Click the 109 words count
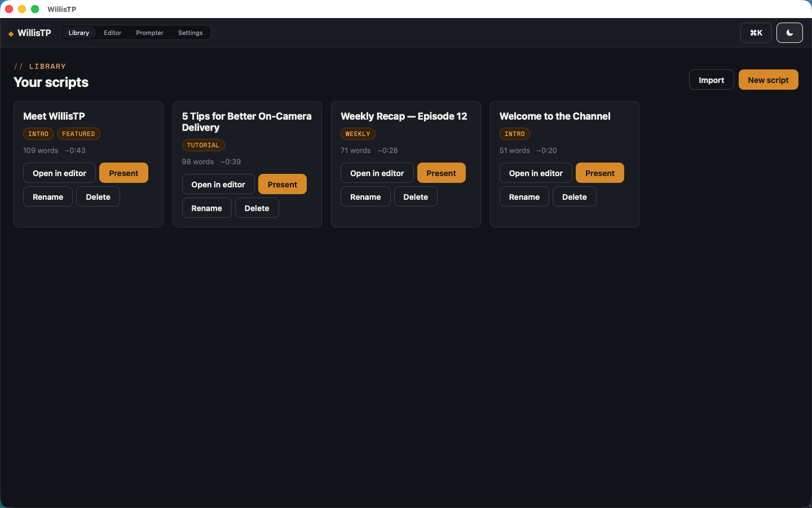 [41, 150]
